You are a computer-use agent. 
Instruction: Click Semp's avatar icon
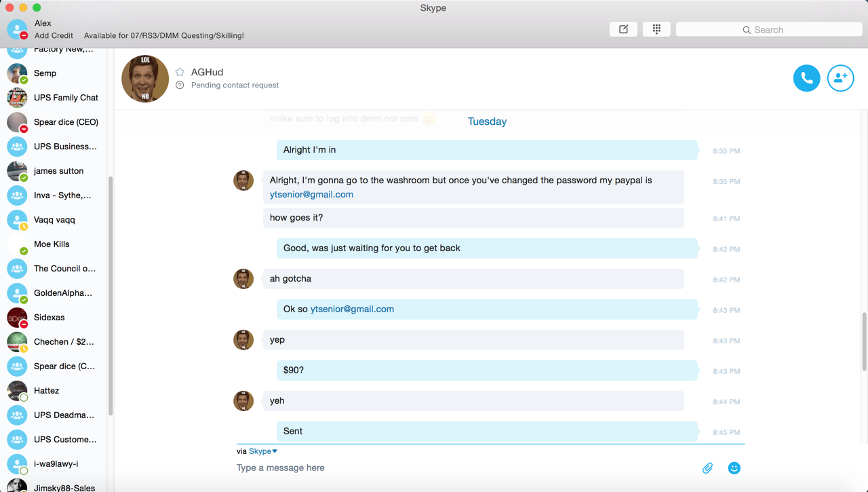(x=17, y=73)
